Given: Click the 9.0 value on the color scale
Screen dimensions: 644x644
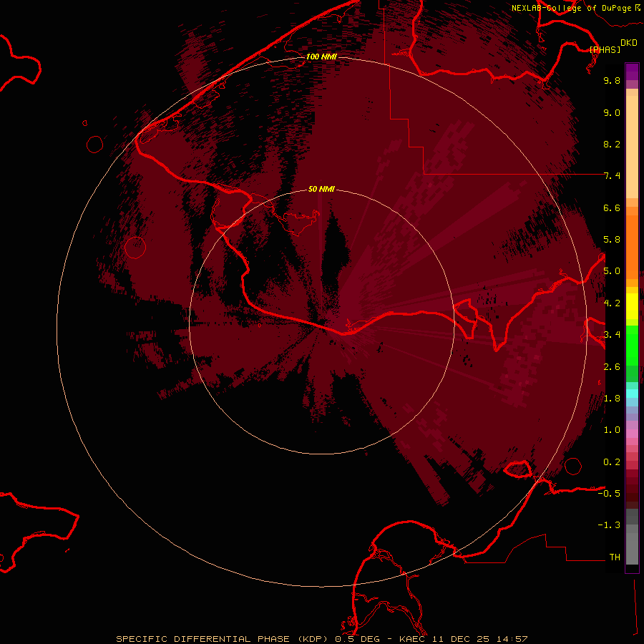Looking at the screenshot, I should [x=612, y=112].
